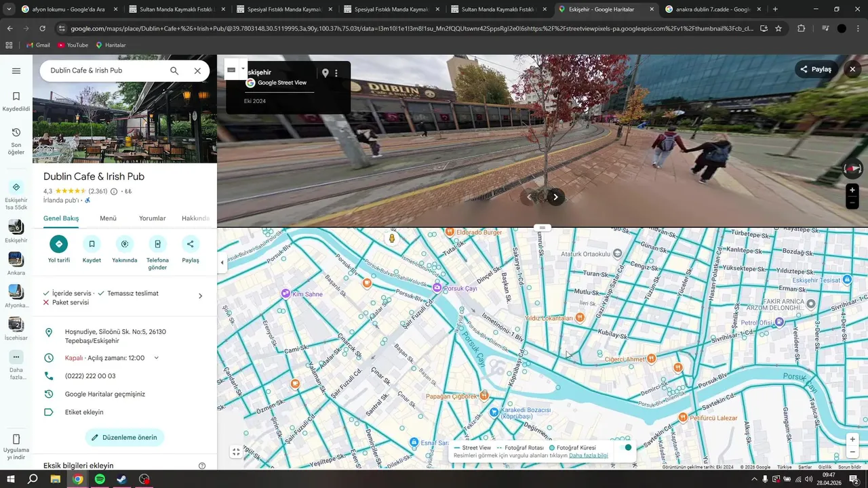Image resolution: width=868 pixels, height=488 pixels.
Task: Switch to the Menü tab
Action: click(x=108, y=218)
